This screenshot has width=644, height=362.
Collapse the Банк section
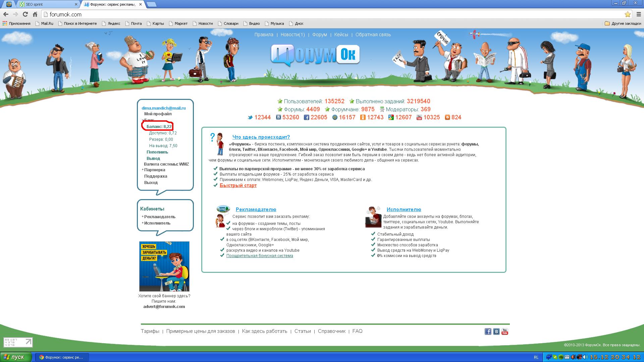pos(148,120)
